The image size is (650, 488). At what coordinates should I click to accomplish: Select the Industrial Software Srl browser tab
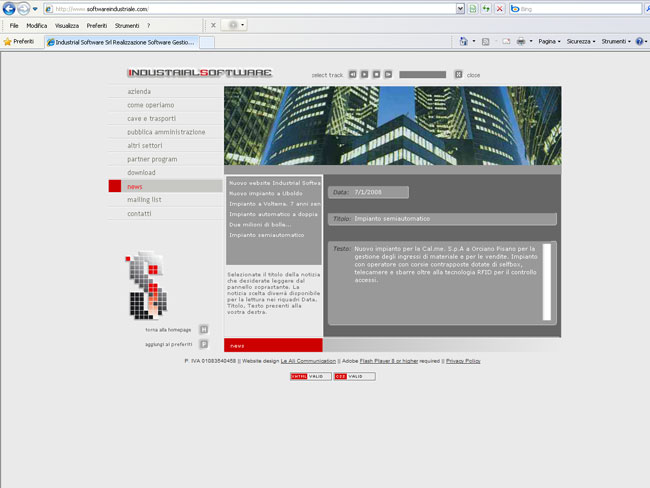pyautogui.click(x=121, y=42)
